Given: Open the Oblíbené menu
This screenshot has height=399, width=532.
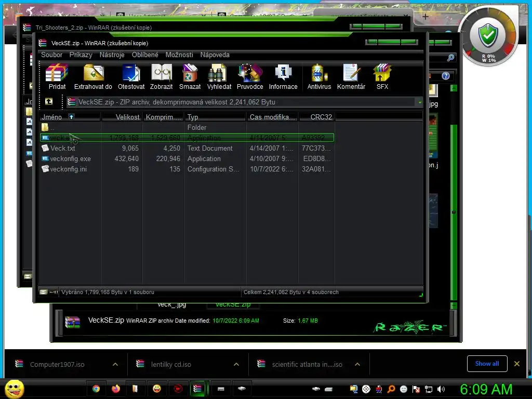Looking at the screenshot, I should tap(145, 55).
